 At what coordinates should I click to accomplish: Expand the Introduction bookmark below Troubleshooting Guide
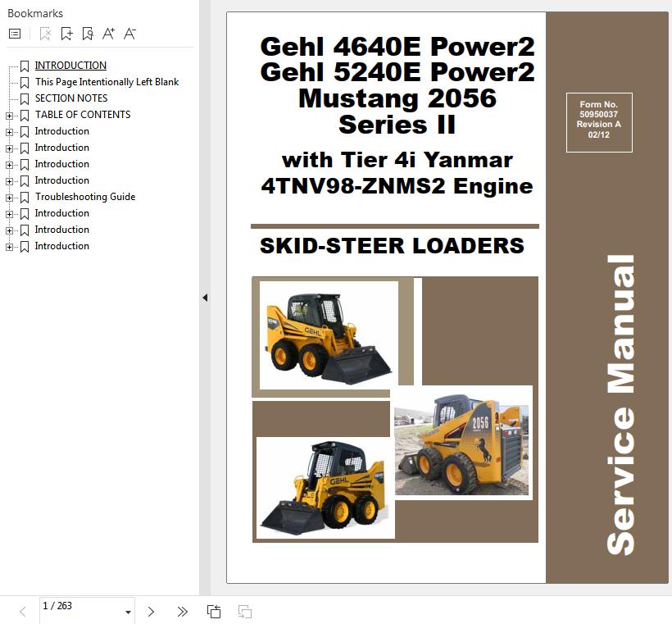click(9, 214)
